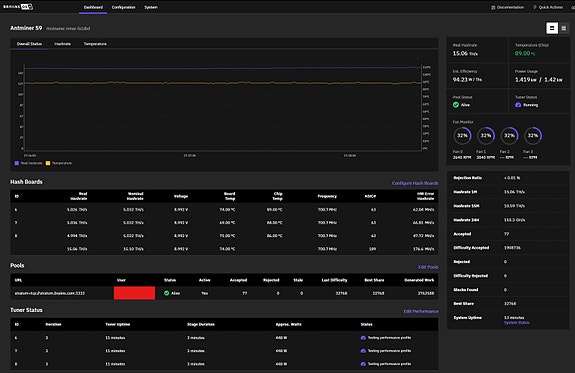Click the Best Share stat row
The image size is (575, 373).
click(508, 304)
